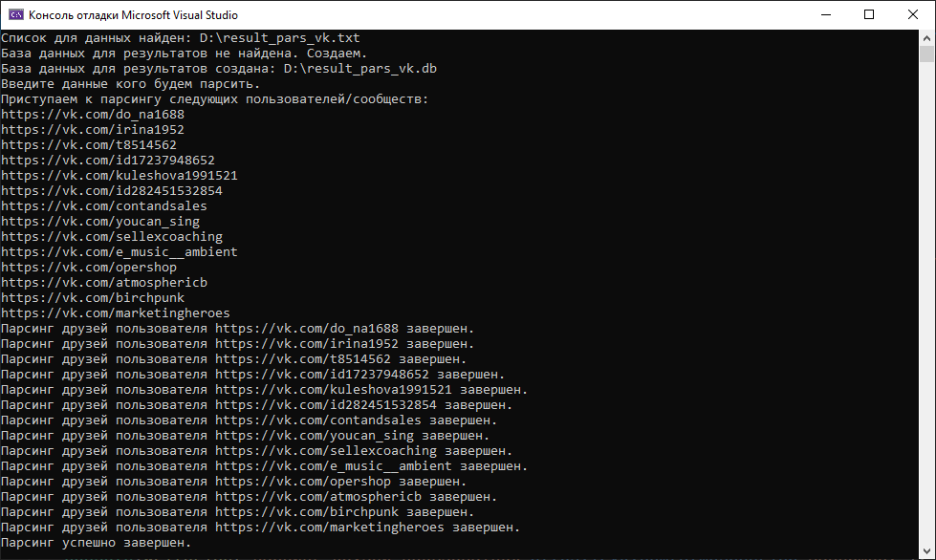936x560 pixels.
Task: Click the URL https://vk.com/contandsales
Action: (103, 205)
